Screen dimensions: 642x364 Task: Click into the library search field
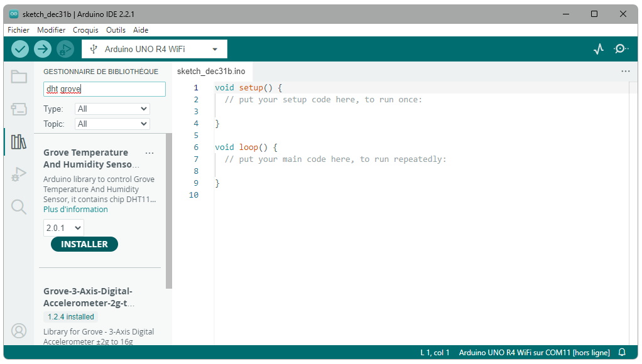(x=104, y=89)
